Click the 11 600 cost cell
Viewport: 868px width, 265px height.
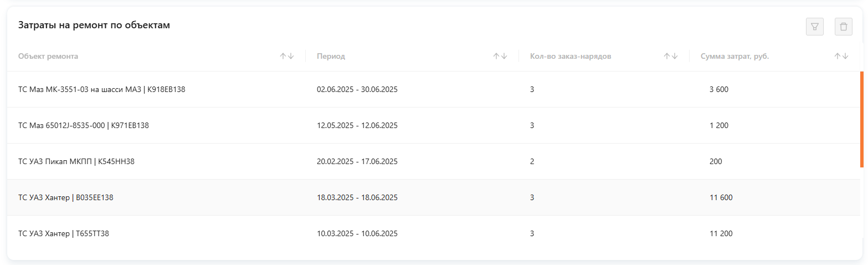pyautogui.click(x=721, y=197)
